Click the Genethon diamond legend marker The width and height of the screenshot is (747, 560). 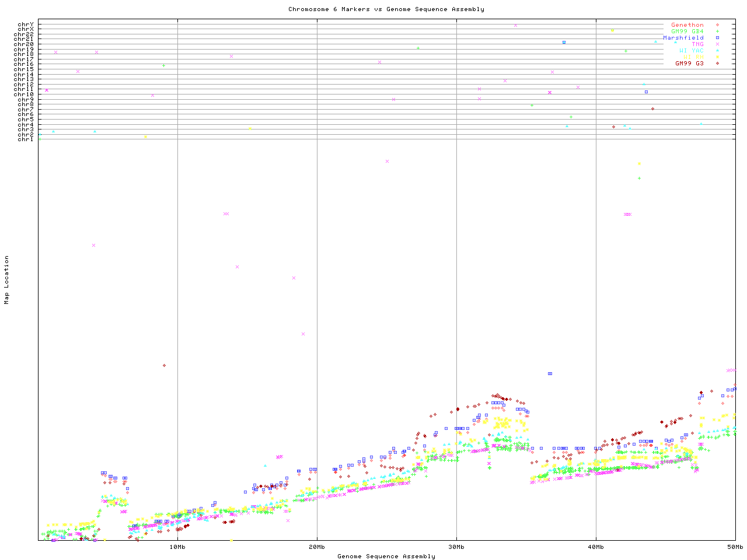(x=717, y=25)
